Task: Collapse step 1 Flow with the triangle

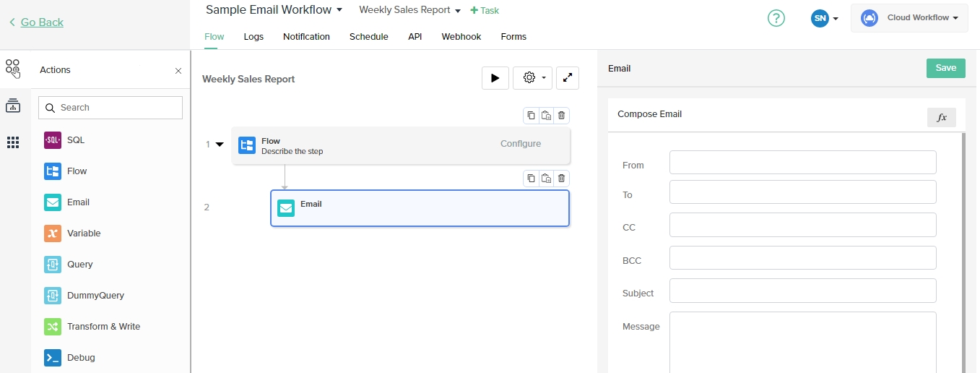Action: click(x=220, y=145)
